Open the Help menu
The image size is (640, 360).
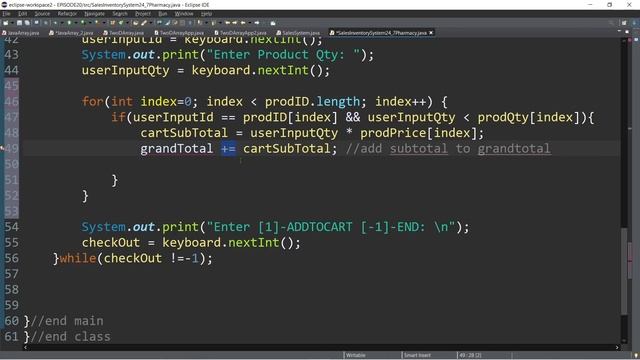point(207,13)
